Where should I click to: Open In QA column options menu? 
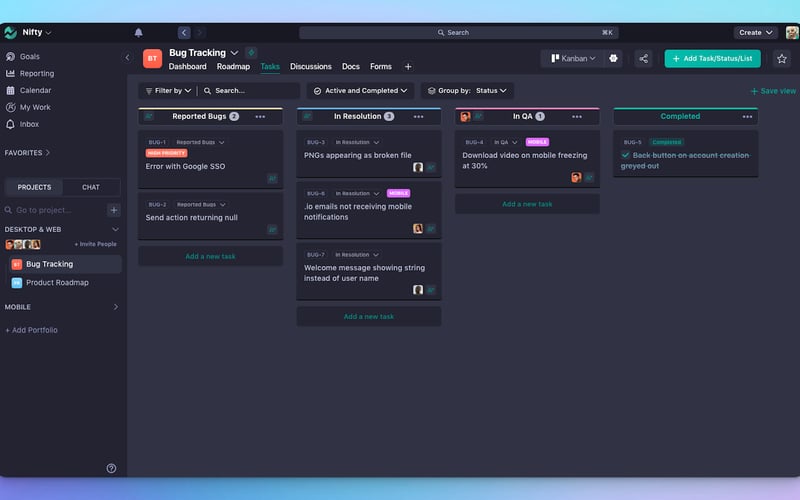pos(577,117)
